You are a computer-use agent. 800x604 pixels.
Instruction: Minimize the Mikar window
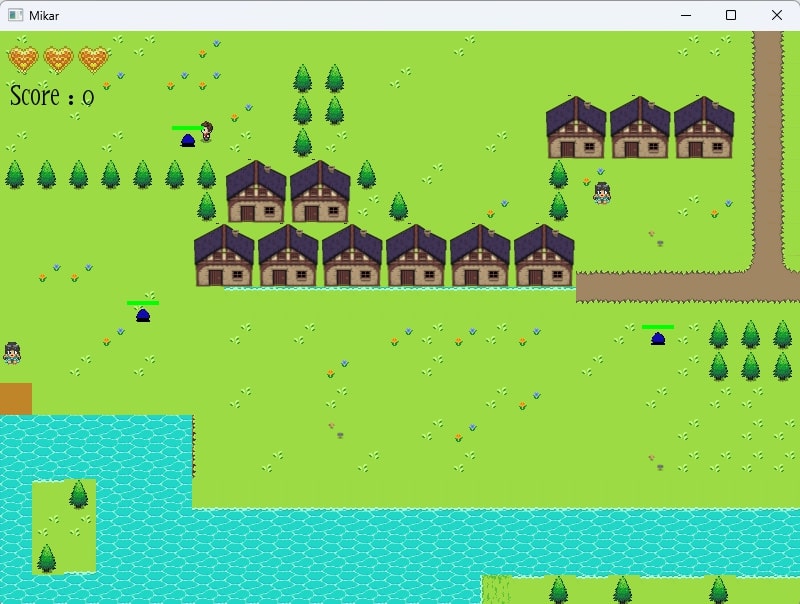(686, 15)
